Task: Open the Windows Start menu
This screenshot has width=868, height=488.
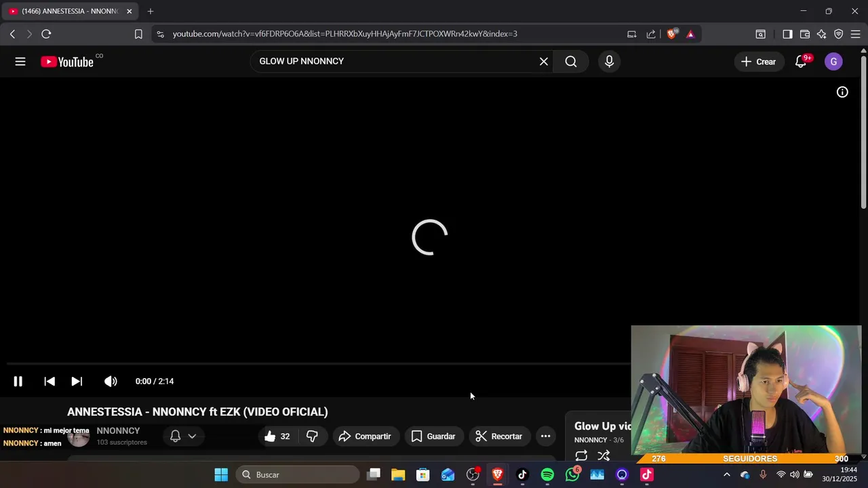Action: click(221, 475)
